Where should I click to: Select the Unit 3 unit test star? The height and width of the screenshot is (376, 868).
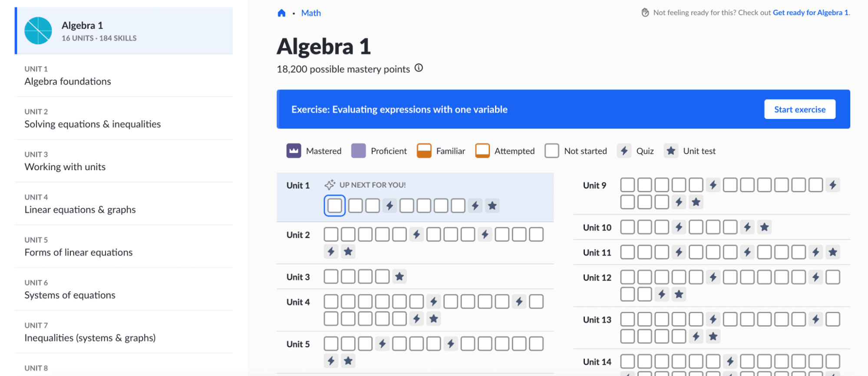[399, 276]
